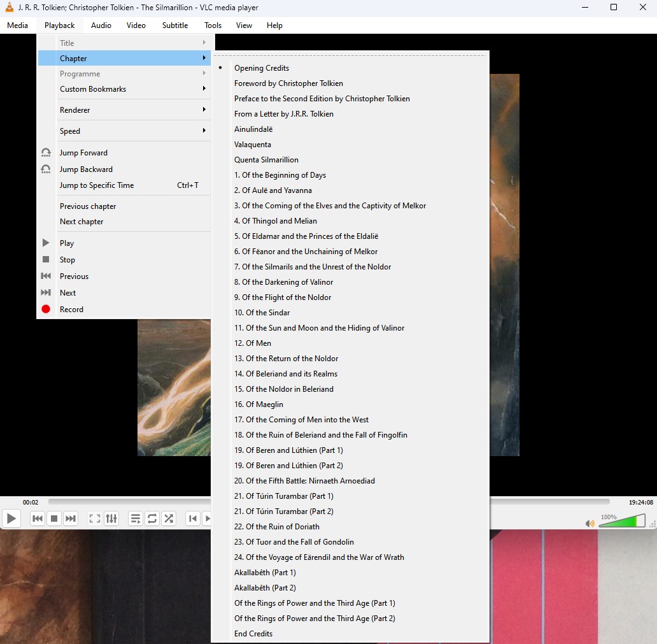Select chapter 1. Of the Beginning of Days
Screen dimensions: 657x644
pyautogui.click(x=350, y=175)
